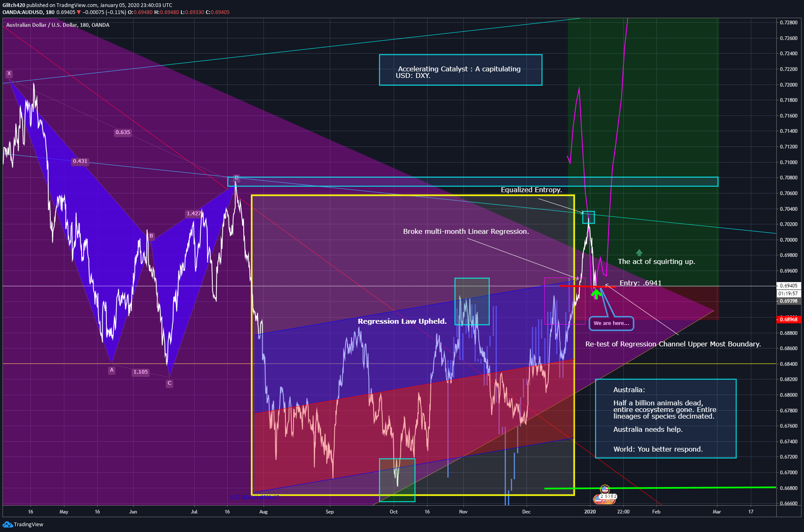The width and height of the screenshot is (804, 532).
Task: Click the TradingView logo icon
Action: click(7, 524)
